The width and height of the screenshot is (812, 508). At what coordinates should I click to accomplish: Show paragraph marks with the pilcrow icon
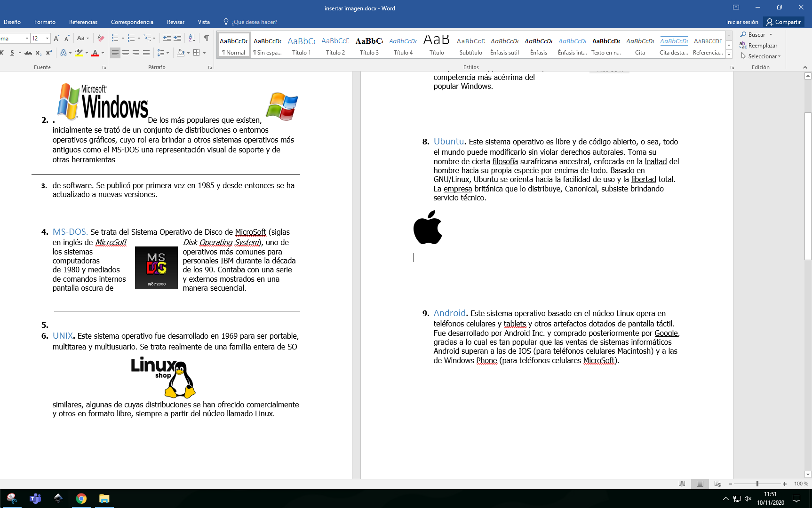pos(207,38)
